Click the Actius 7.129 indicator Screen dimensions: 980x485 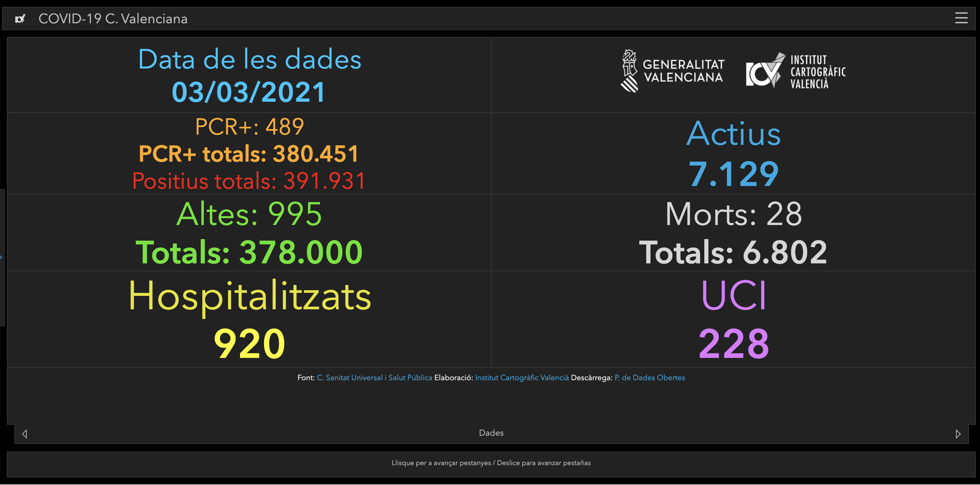[733, 153]
